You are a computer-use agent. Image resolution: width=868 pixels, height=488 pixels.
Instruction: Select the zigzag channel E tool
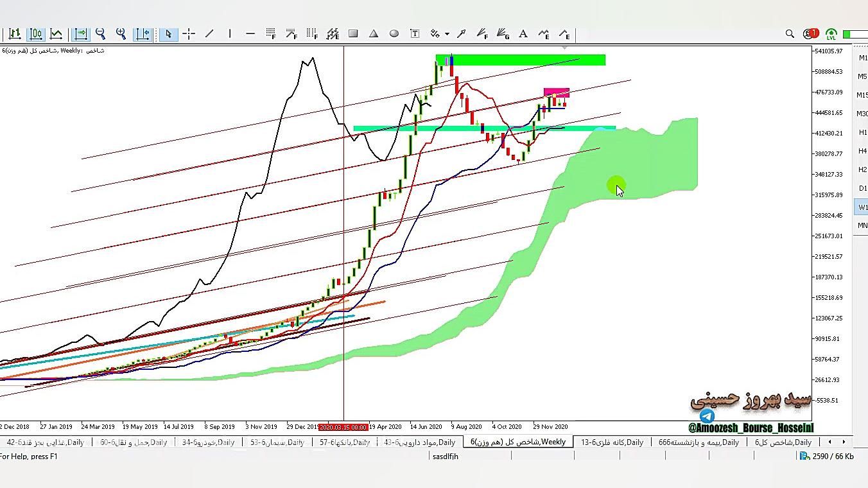(x=333, y=34)
